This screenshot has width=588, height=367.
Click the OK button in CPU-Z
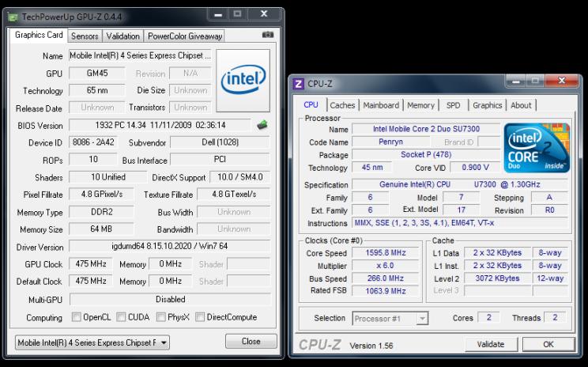click(x=545, y=345)
